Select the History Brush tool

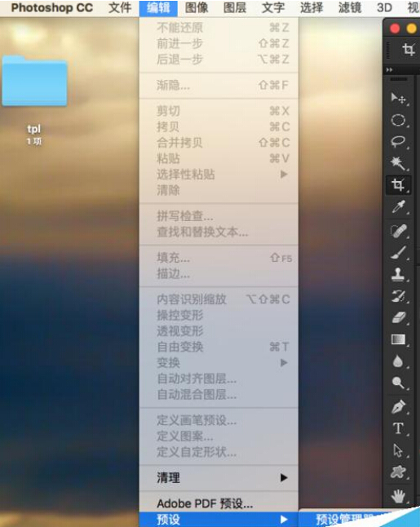tap(399, 296)
